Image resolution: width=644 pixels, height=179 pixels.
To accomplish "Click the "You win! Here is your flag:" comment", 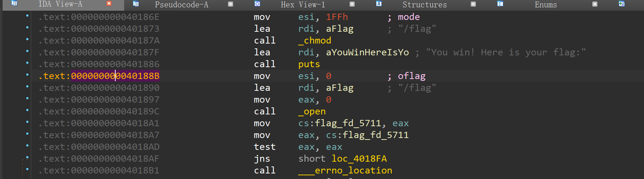I will point(506,52).
